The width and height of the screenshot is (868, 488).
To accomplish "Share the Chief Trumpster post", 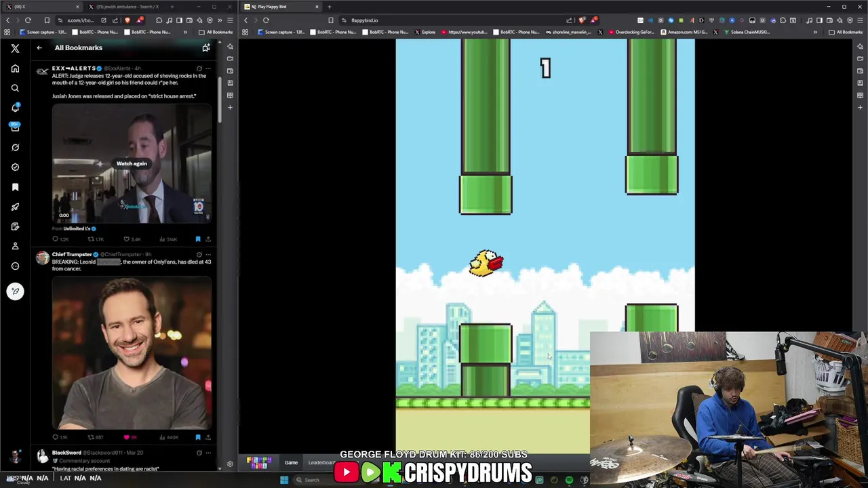I will [208, 437].
